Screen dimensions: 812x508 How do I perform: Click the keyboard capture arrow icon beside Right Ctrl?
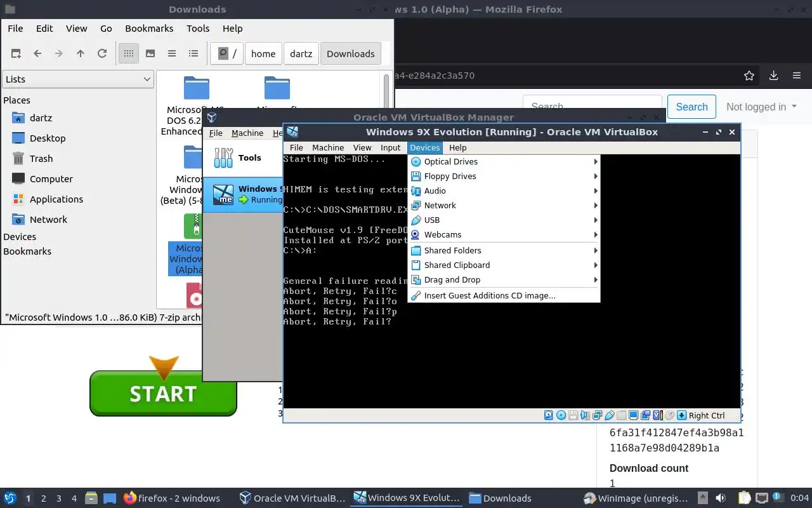pos(682,415)
